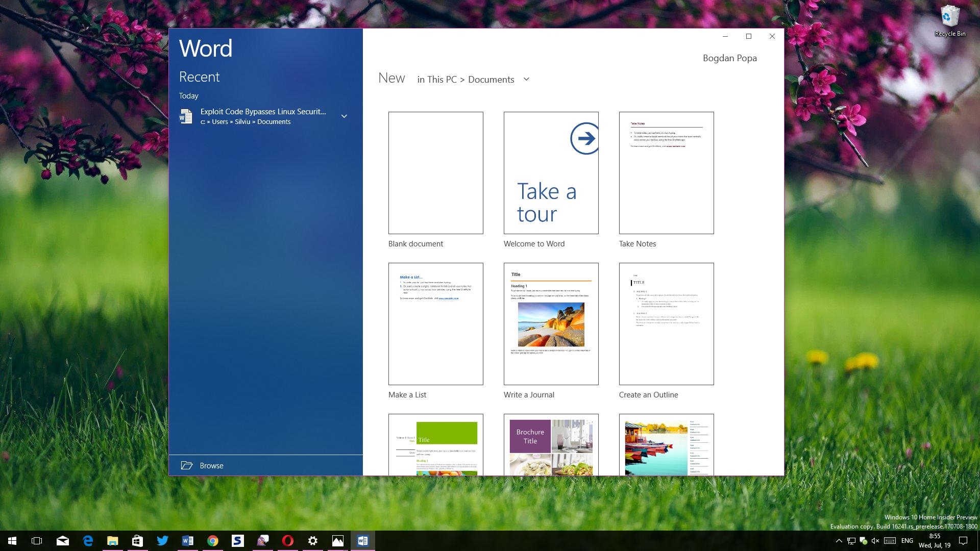This screenshot has height=551, width=980.
Task: Open the Brochure Title template
Action: (x=551, y=445)
